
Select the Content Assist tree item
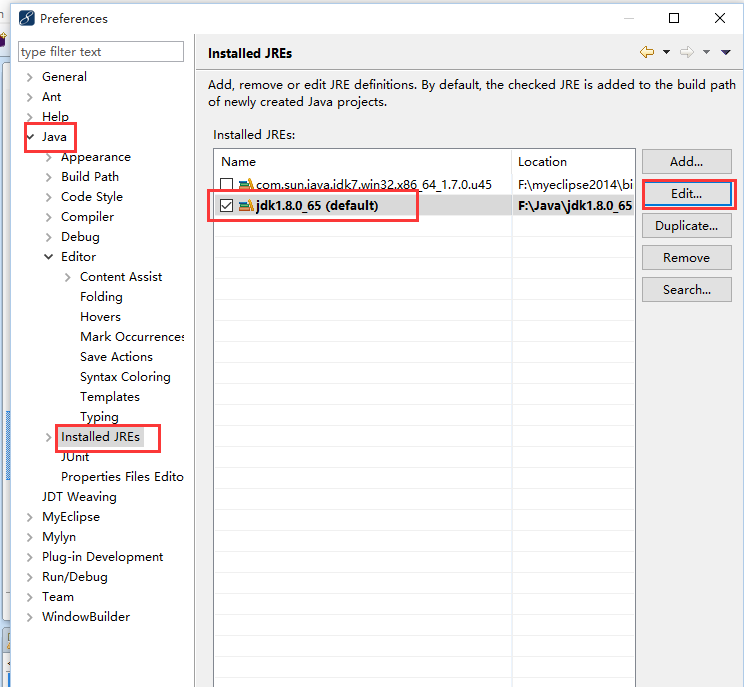pyautogui.click(x=121, y=277)
